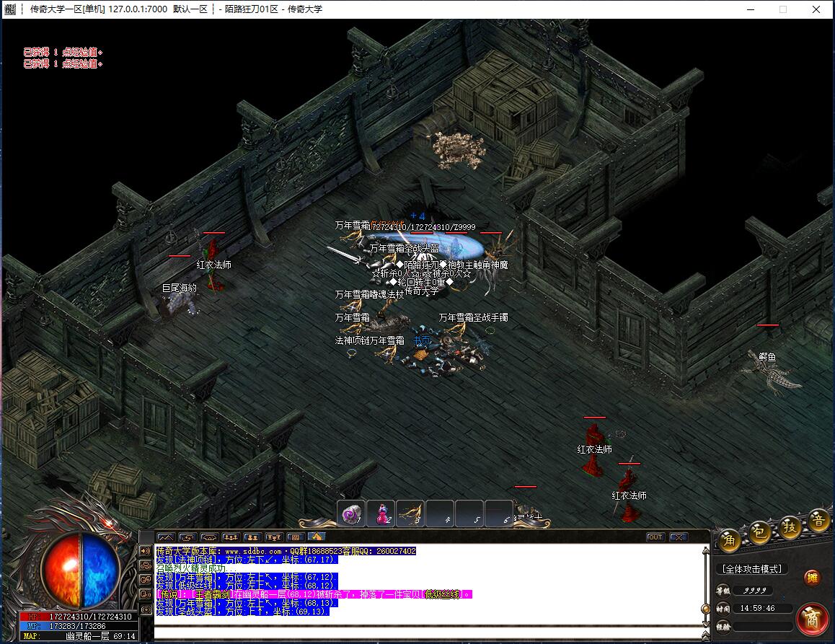Click the map name 幽灵船一层 69:14
835x644 pixels.
pyautogui.click(x=101, y=636)
